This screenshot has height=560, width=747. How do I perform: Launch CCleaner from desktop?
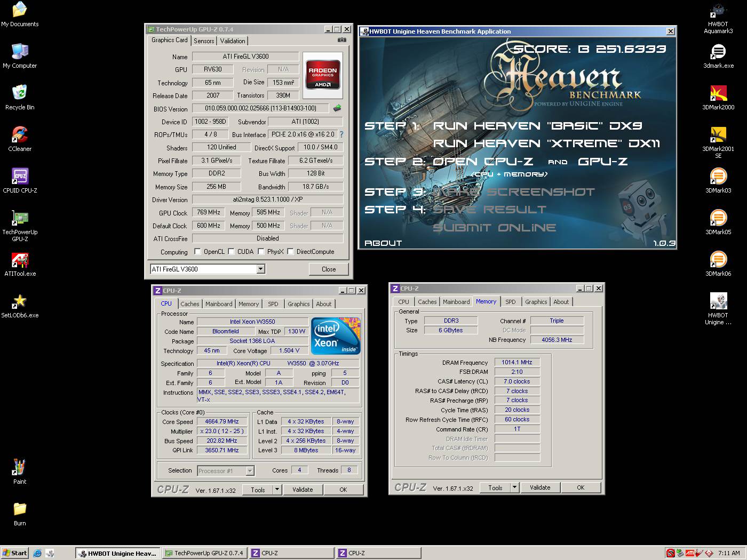coord(20,139)
